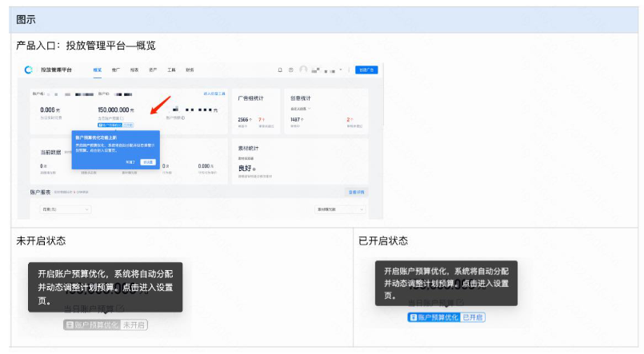Viewport: 644px width, 354px height.
Task: Open the 报表 navigation tab
Action: pyautogui.click(x=134, y=70)
